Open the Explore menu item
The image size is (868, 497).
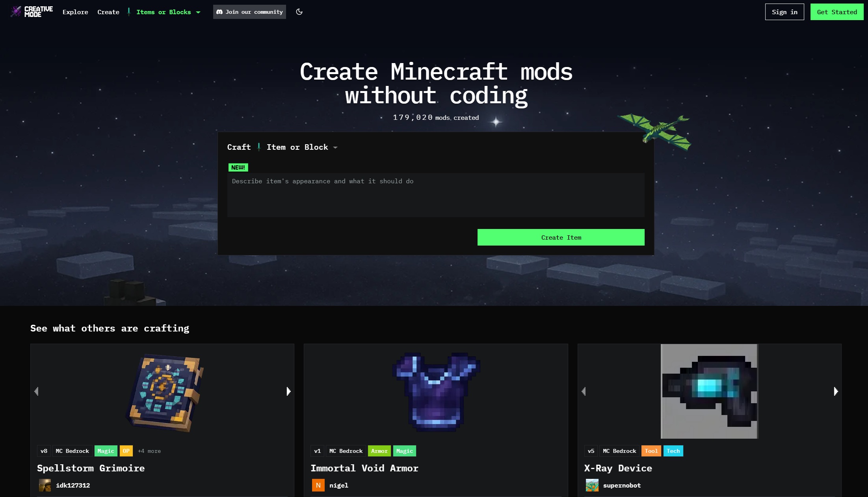click(75, 12)
